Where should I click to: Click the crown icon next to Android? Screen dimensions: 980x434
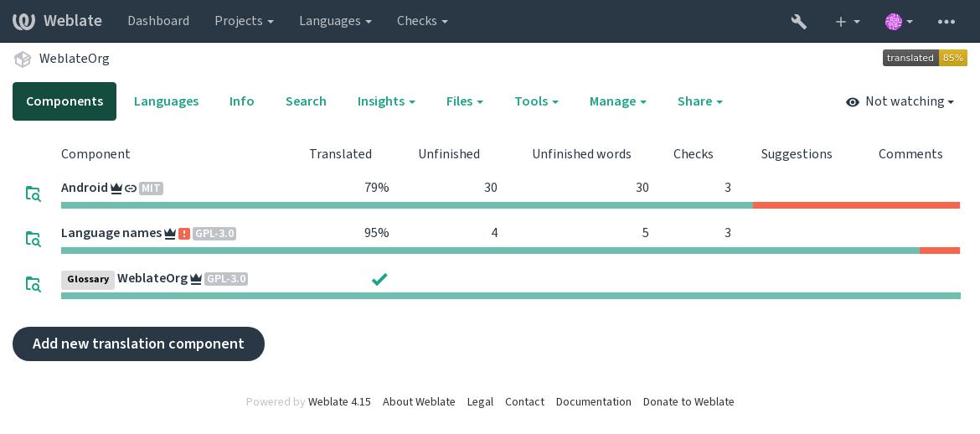116,189
